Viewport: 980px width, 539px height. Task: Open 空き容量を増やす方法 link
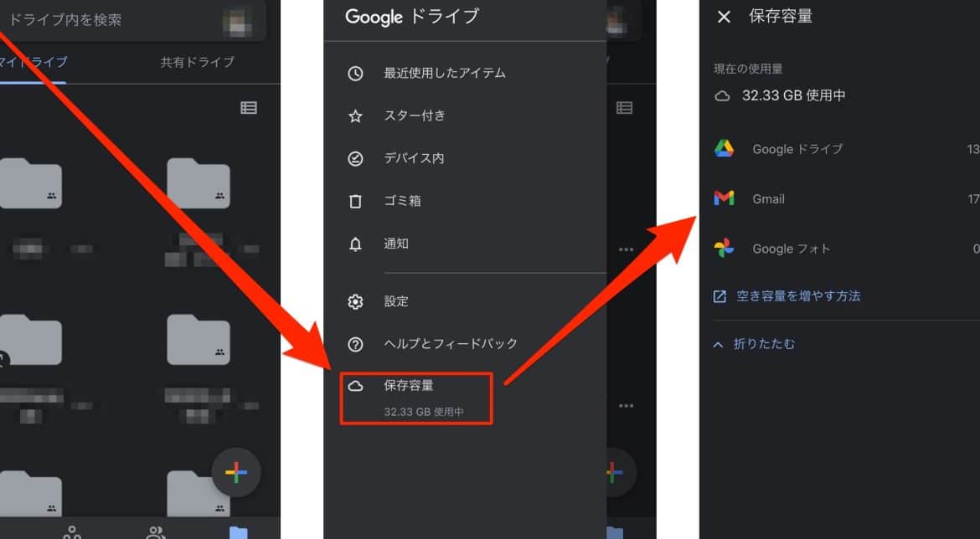coord(797,296)
